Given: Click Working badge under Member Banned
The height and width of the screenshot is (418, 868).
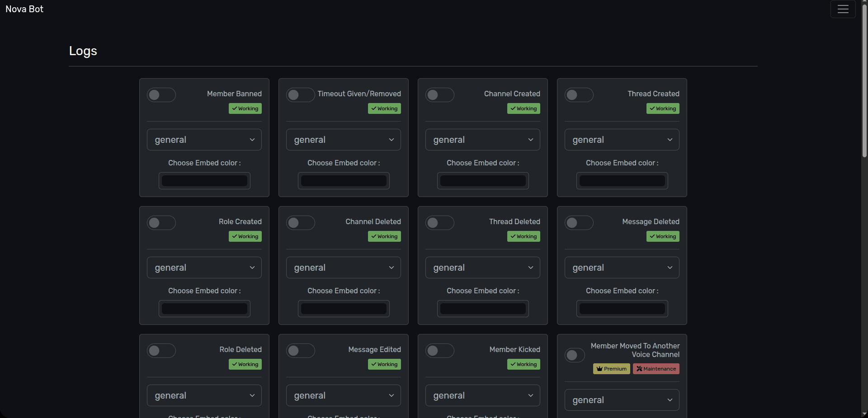Looking at the screenshot, I should tap(245, 108).
